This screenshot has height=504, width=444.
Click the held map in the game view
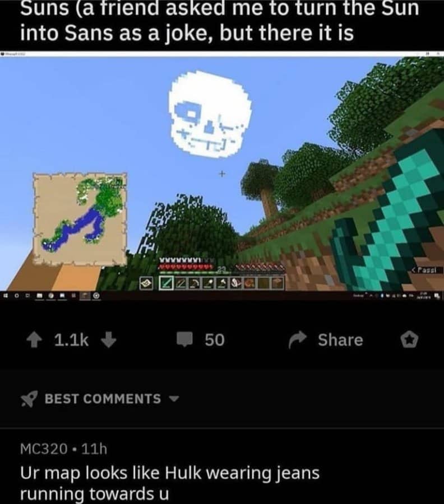pos(80,219)
